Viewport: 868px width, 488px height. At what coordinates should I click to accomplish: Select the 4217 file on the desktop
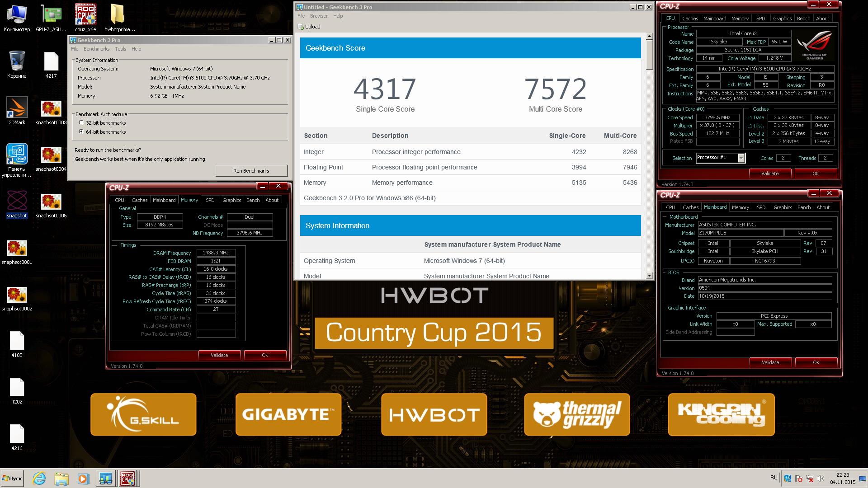[51, 65]
